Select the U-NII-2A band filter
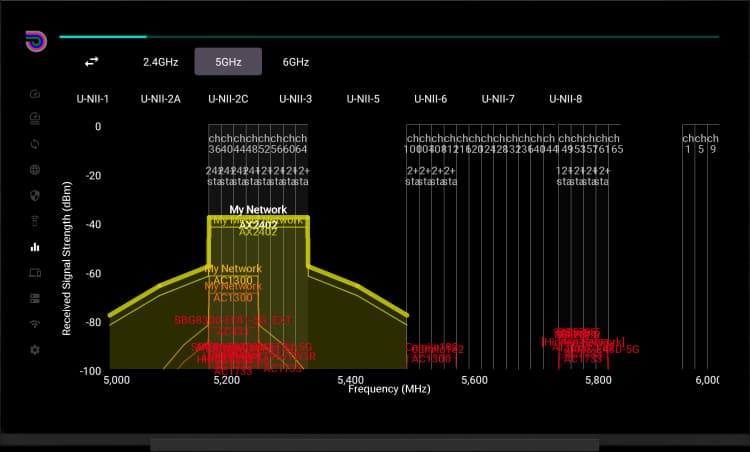Viewport: 750px width, 452px height. coord(161,99)
